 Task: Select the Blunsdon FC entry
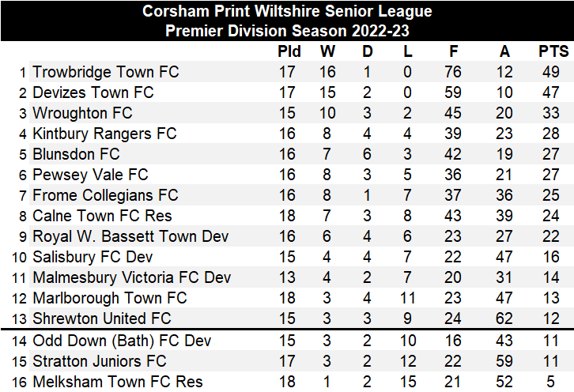76,154
